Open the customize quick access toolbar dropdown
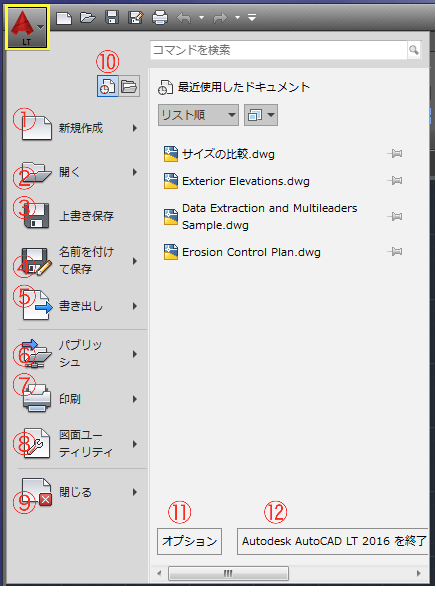Screen dimensions: 436x594 (252, 17)
